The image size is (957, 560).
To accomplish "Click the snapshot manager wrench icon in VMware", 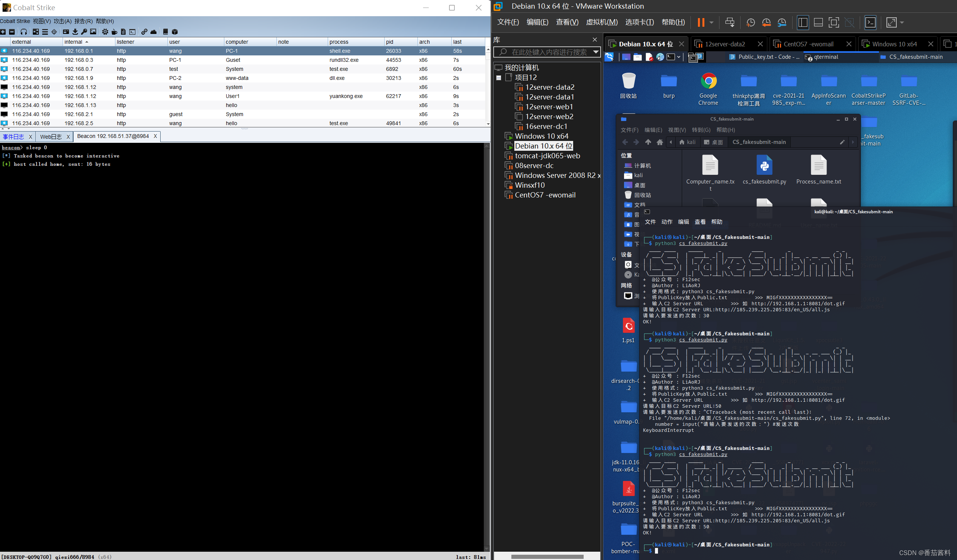I will pyautogui.click(x=782, y=23).
